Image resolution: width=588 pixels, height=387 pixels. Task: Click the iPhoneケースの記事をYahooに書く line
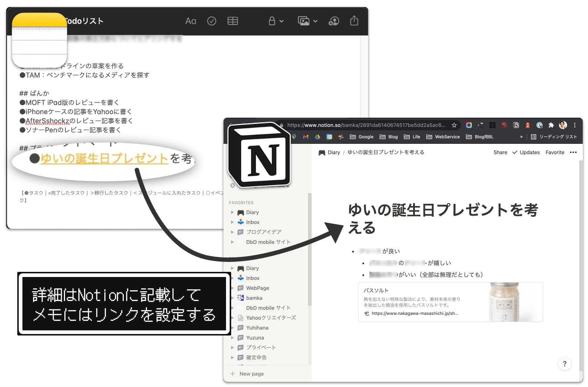75,111
